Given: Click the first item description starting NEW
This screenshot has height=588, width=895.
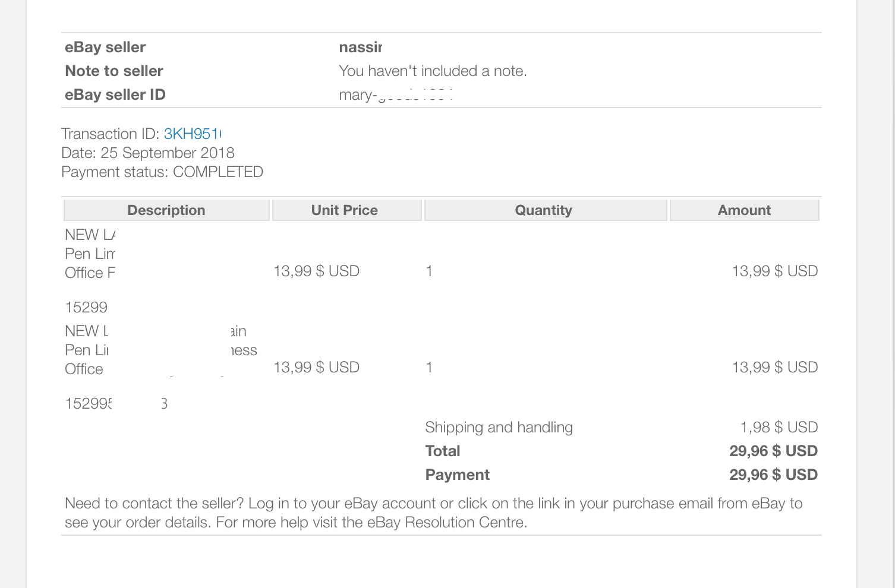Looking at the screenshot, I should pyautogui.click(x=90, y=254).
